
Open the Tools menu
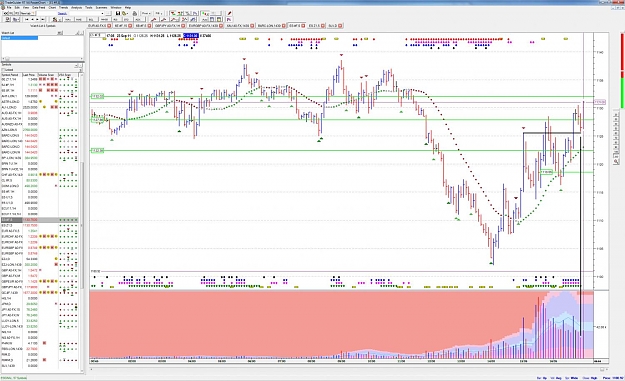coord(88,7)
